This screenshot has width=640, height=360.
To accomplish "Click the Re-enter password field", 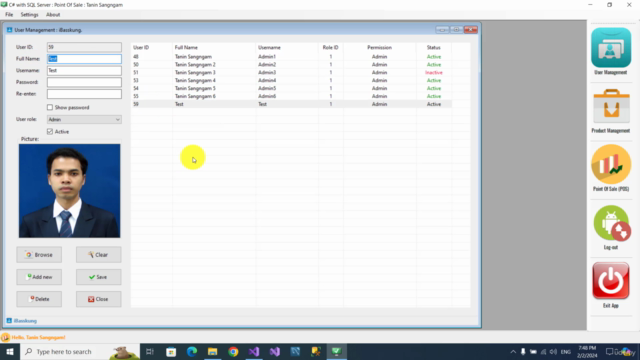I will pos(84,94).
